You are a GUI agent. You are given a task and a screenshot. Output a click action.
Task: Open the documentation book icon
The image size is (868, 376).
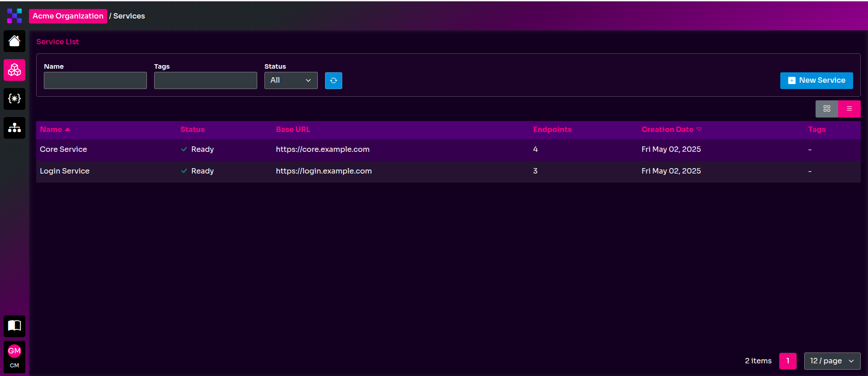tap(14, 326)
